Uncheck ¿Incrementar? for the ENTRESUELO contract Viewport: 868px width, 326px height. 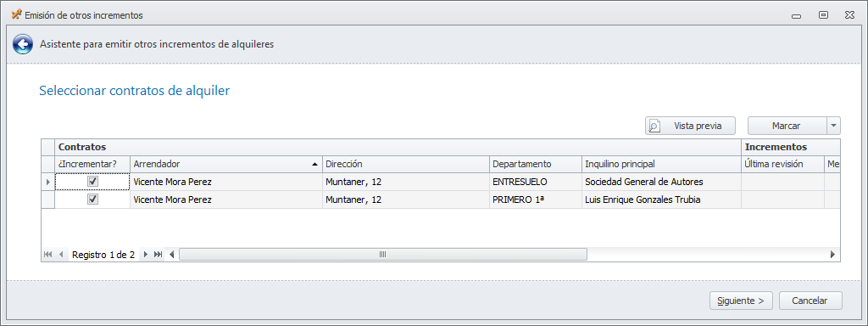93,182
